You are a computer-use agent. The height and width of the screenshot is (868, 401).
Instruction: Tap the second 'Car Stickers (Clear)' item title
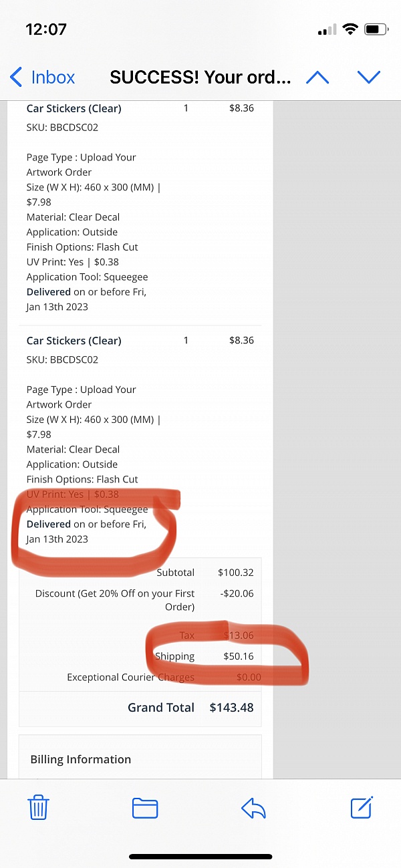coord(74,341)
